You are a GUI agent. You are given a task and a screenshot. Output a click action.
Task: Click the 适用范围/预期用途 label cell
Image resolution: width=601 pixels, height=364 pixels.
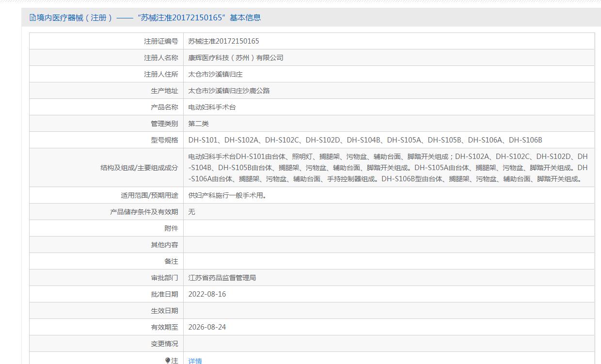click(x=107, y=195)
